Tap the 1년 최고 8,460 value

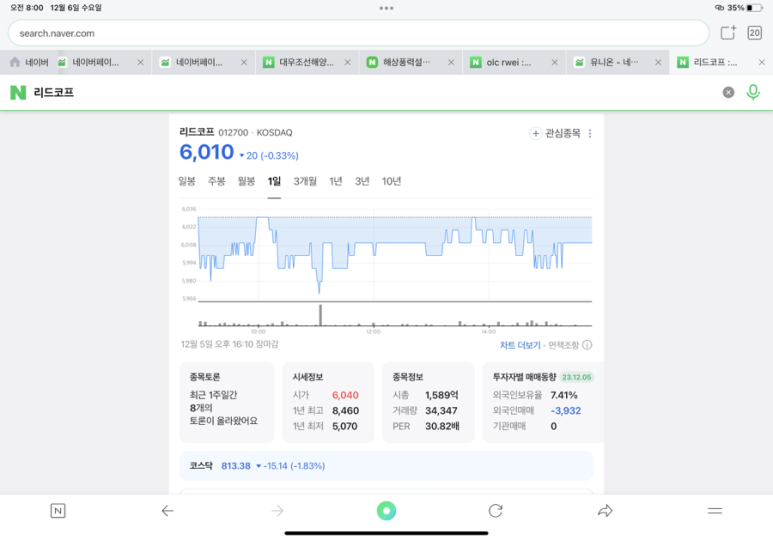tap(345, 410)
